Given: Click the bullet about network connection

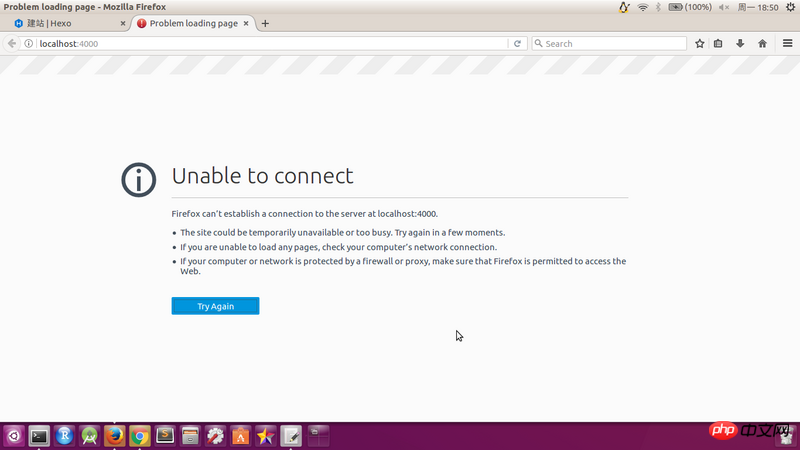Looking at the screenshot, I should pyautogui.click(x=338, y=247).
